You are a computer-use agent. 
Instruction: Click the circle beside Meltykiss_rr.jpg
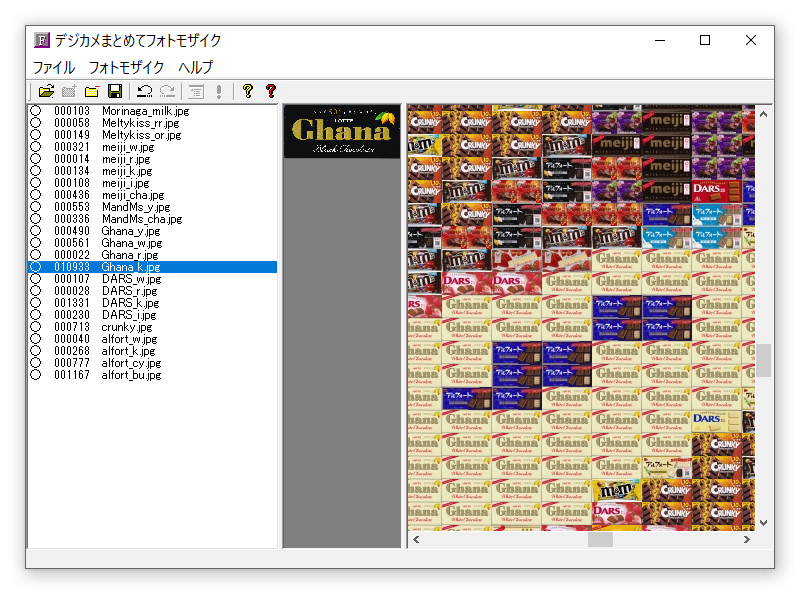coord(35,123)
